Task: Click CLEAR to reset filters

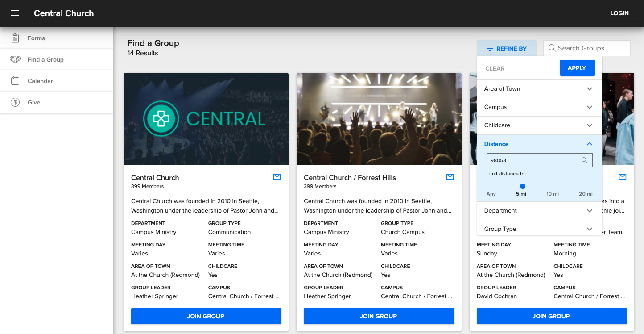Action: [x=494, y=68]
